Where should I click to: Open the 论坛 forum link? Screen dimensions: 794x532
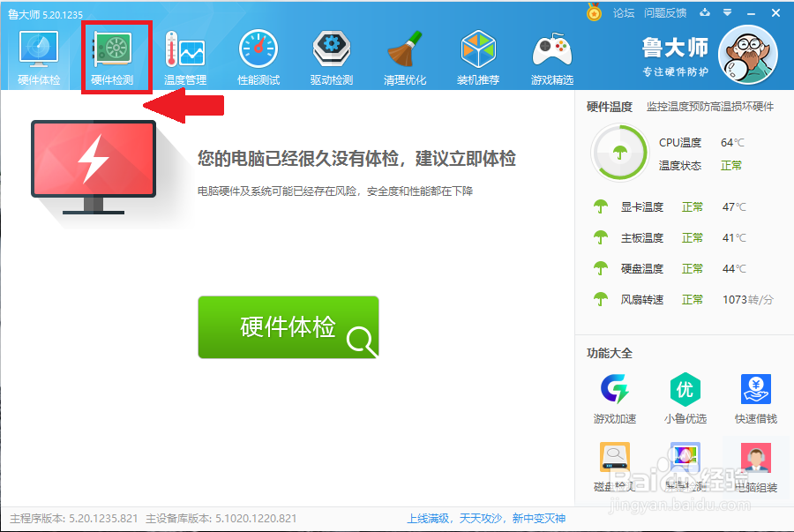[x=624, y=13]
